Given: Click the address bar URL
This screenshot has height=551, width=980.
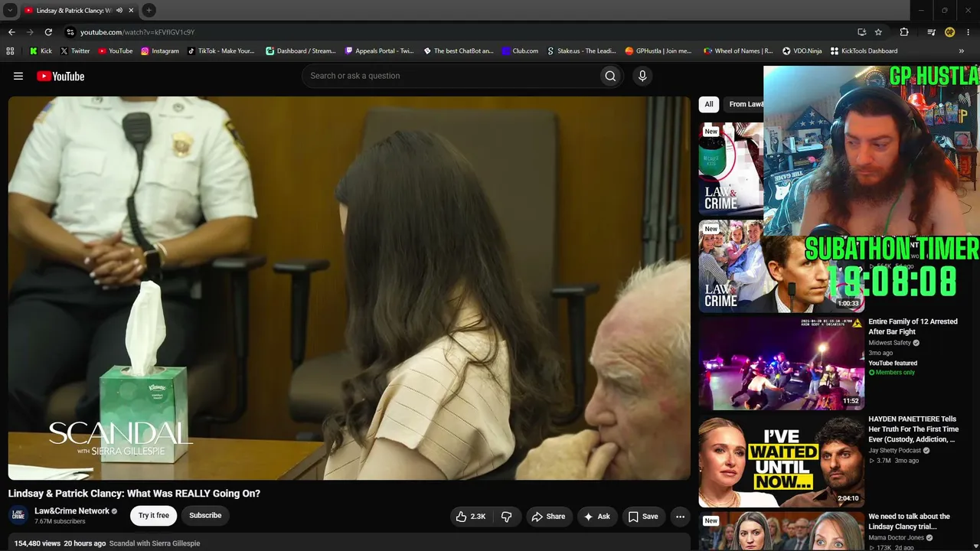Looking at the screenshot, I should pos(138,32).
